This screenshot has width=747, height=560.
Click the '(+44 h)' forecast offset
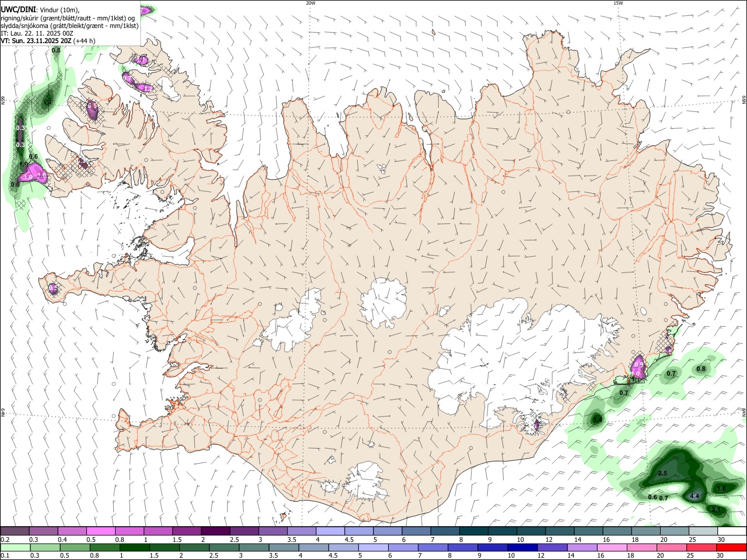(x=84, y=41)
